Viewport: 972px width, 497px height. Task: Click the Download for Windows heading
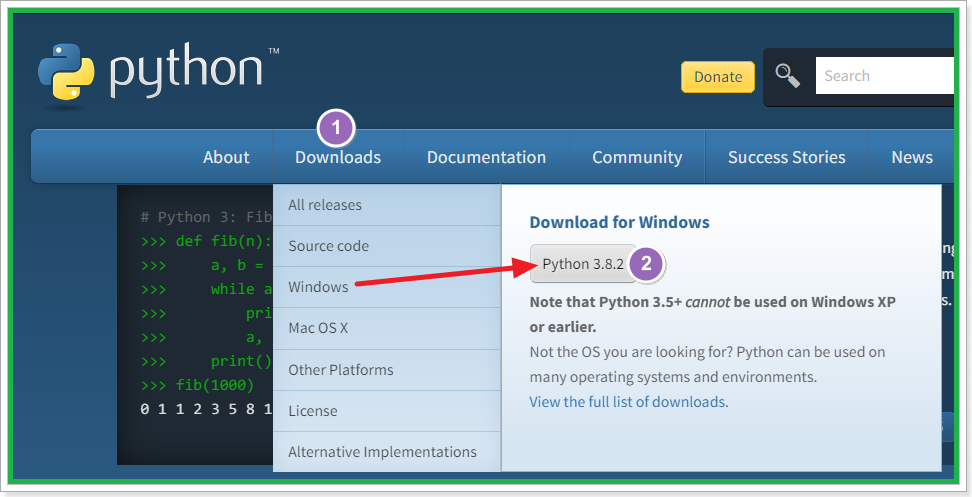tap(619, 222)
